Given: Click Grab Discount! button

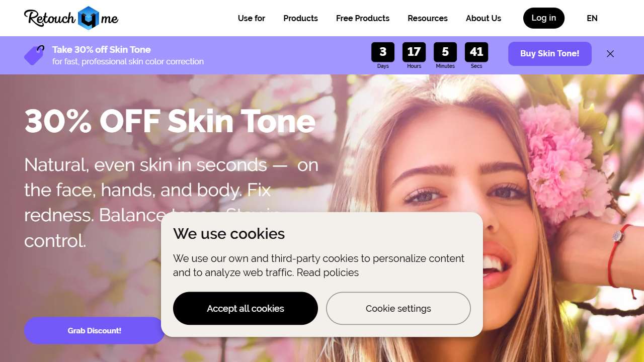Looking at the screenshot, I should click(95, 330).
